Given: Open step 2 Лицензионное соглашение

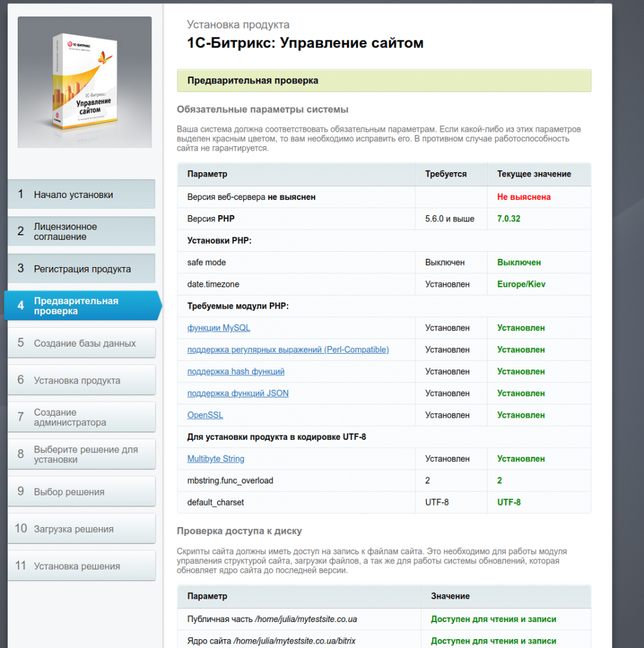Looking at the screenshot, I should [82, 232].
